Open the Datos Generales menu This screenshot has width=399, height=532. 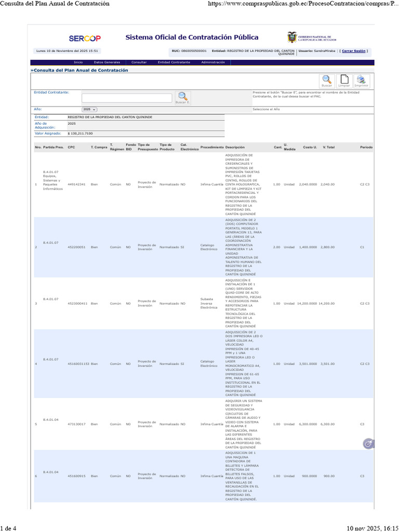[107, 62]
